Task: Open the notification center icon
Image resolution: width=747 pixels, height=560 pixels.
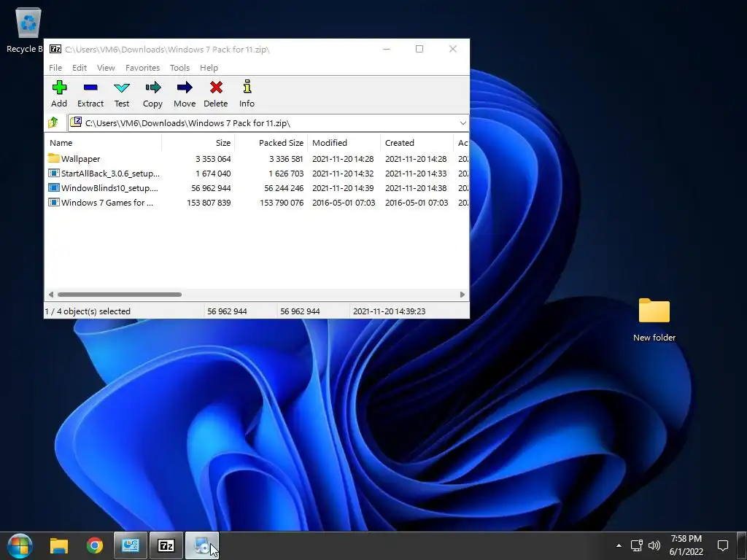Action: click(723, 545)
